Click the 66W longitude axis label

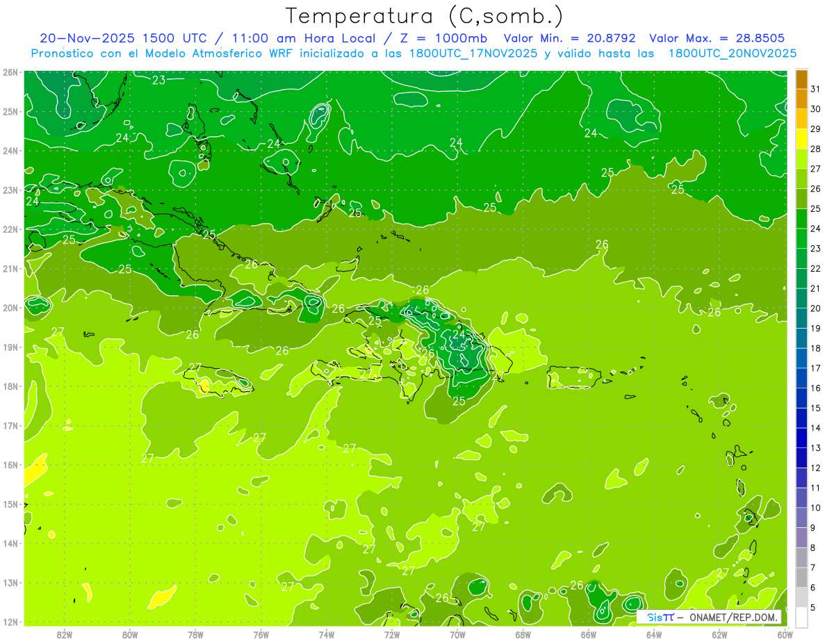588,635
